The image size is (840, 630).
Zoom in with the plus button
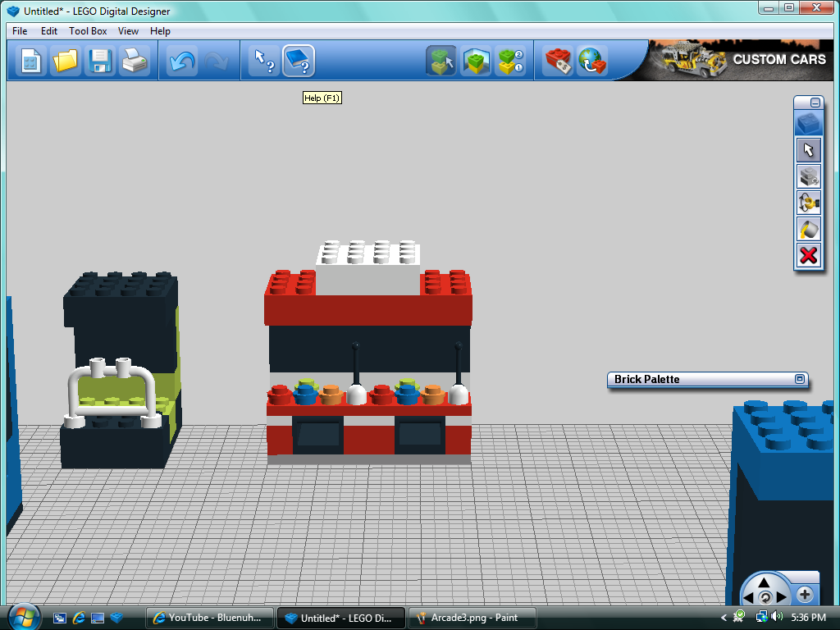tap(805, 594)
